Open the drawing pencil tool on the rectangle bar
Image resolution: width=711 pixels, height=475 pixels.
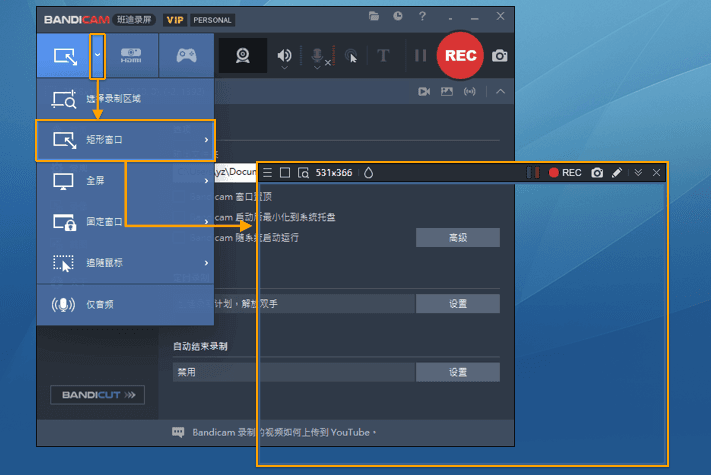point(617,173)
